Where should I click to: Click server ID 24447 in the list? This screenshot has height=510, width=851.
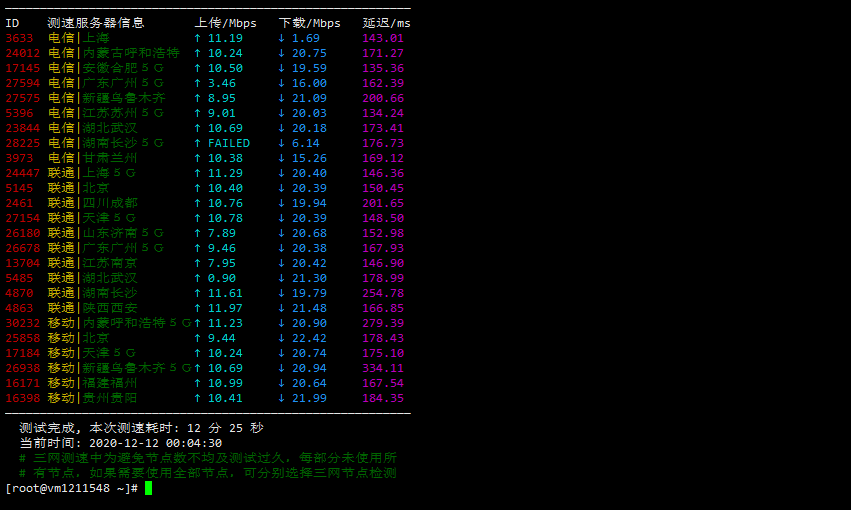(23, 173)
